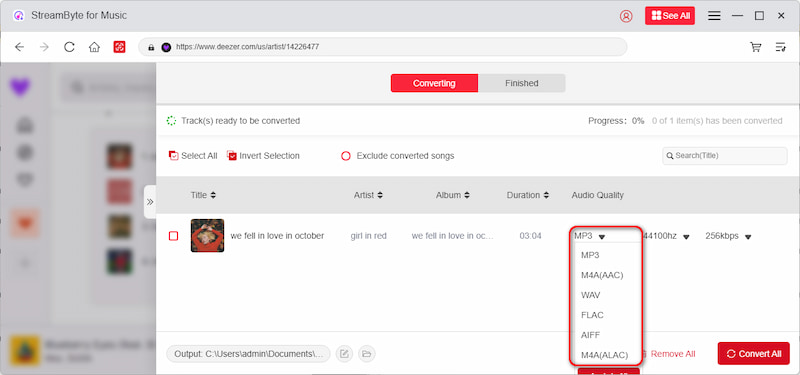
Task: Click the See All button
Action: click(x=669, y=16)
